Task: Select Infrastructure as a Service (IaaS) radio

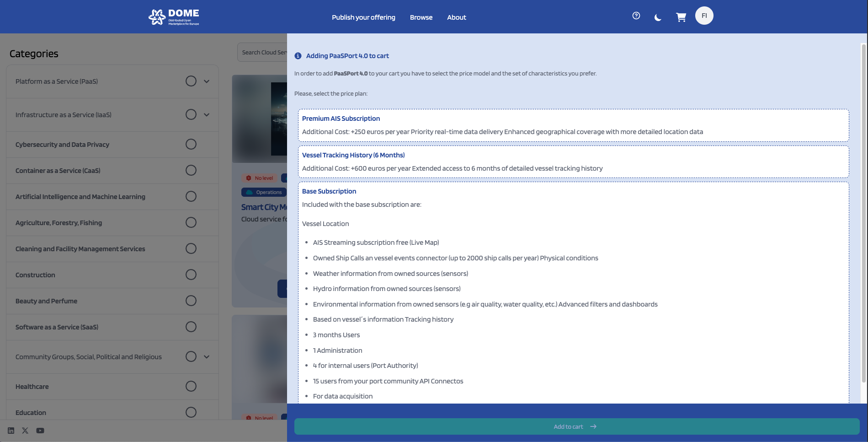Action: pyautogui.click(x=191, y=114)
